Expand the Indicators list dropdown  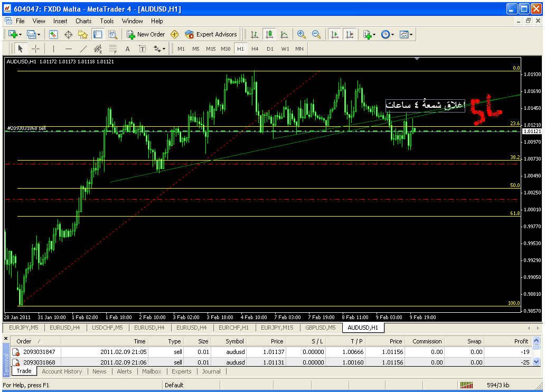369,34
